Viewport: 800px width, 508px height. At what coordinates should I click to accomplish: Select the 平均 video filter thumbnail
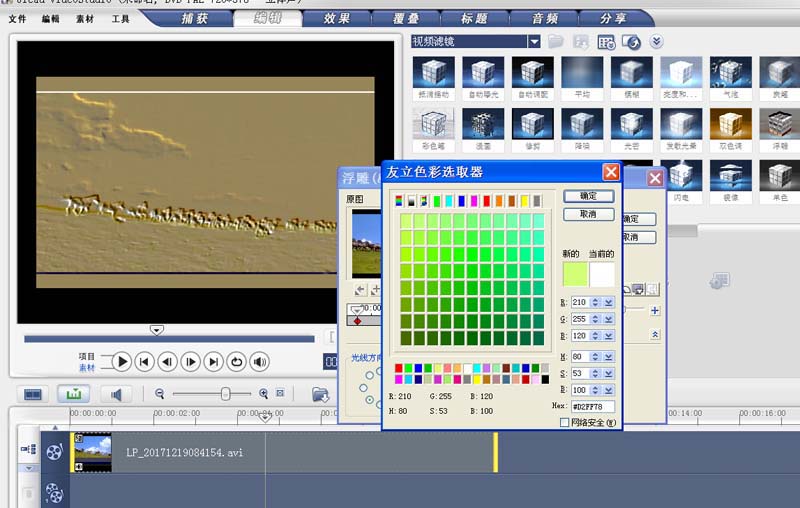582,78
